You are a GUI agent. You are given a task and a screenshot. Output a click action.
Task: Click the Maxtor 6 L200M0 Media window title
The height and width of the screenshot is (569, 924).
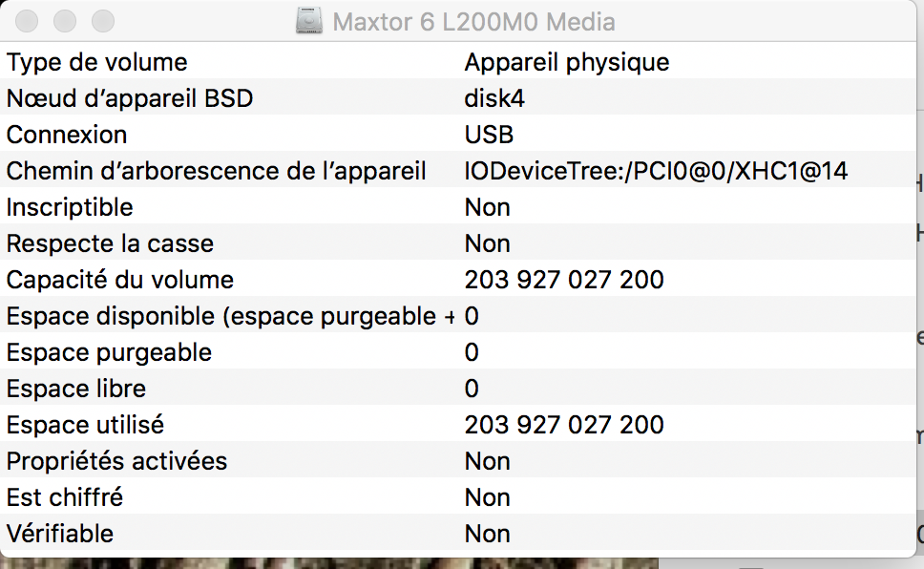[473, 21]
